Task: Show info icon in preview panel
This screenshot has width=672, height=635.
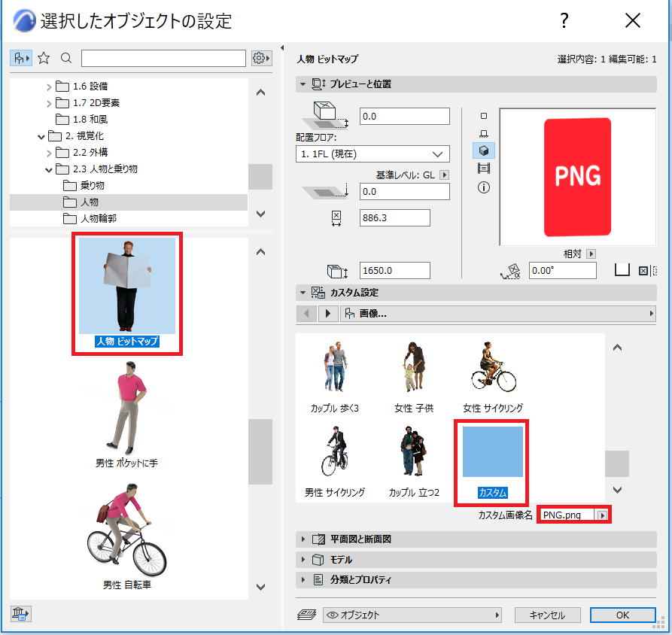Action: pyautogui.click(x=484, y=187)
